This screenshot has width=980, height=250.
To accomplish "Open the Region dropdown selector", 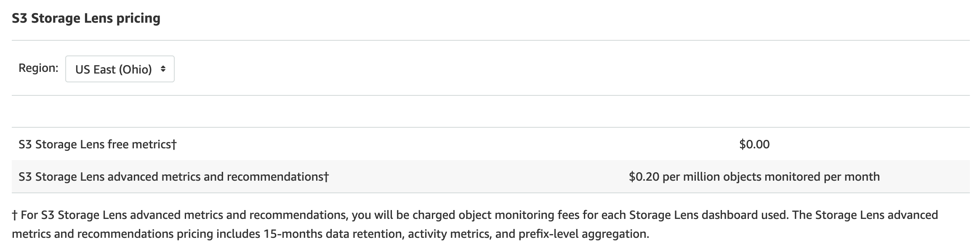I will [x=120, y=69].
